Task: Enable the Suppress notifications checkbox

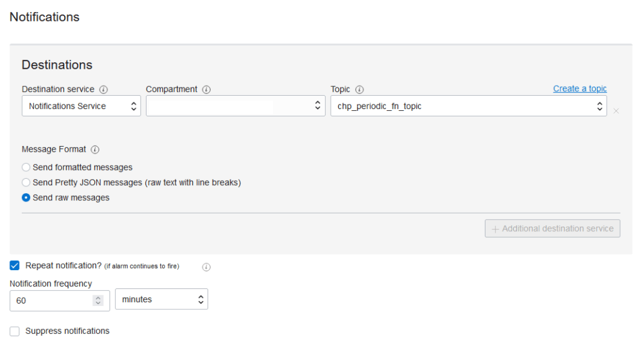Action: click(x=15, y=331)
